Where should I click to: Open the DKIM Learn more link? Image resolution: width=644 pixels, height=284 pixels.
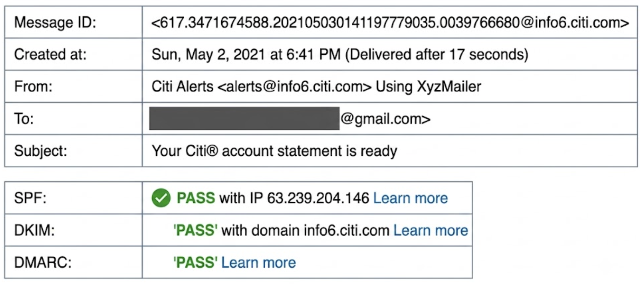point(431,230)
